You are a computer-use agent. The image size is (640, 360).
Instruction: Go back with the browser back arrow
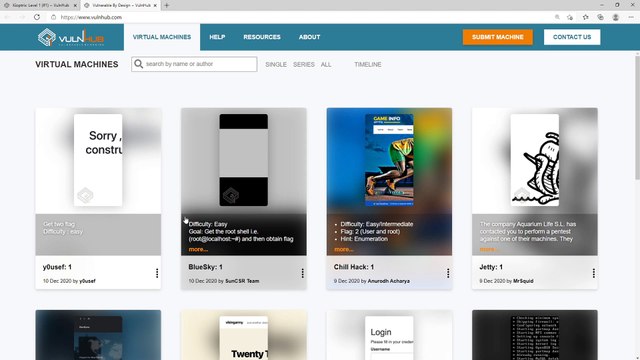pyautogui.click(x=7, y=17)
